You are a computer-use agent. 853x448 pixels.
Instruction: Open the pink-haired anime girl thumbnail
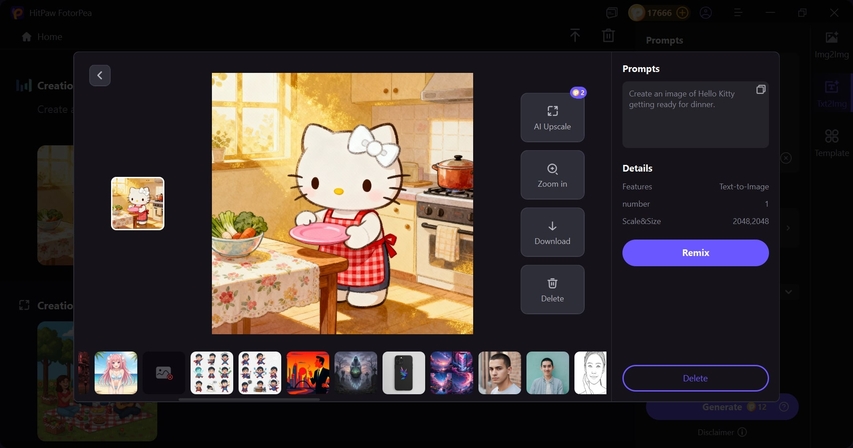coord(116,373)
